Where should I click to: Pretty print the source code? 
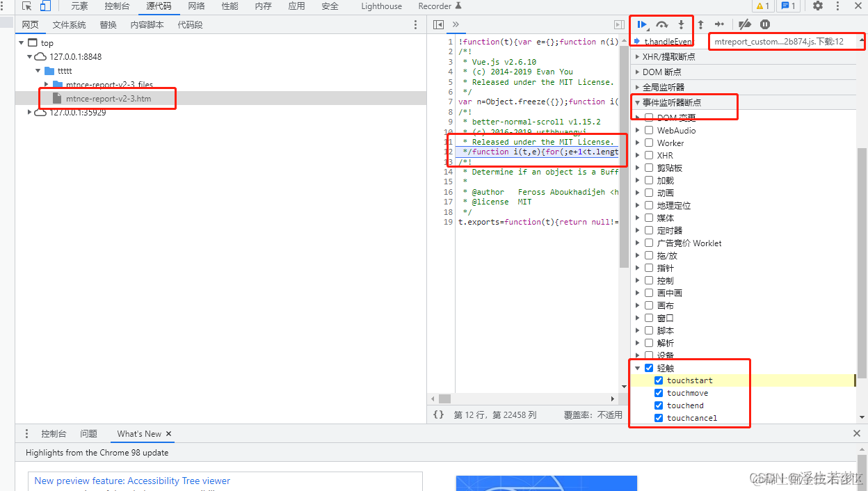coord(438,414)
